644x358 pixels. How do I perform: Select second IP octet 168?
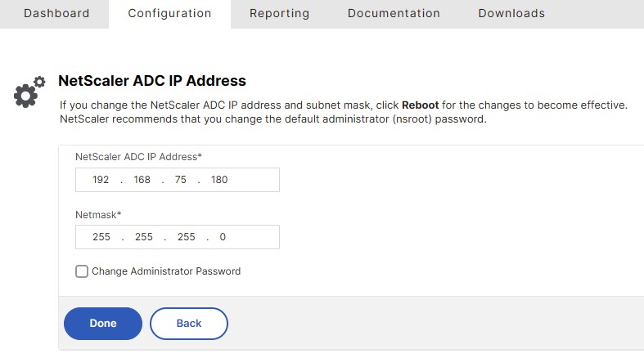point(142,180)
